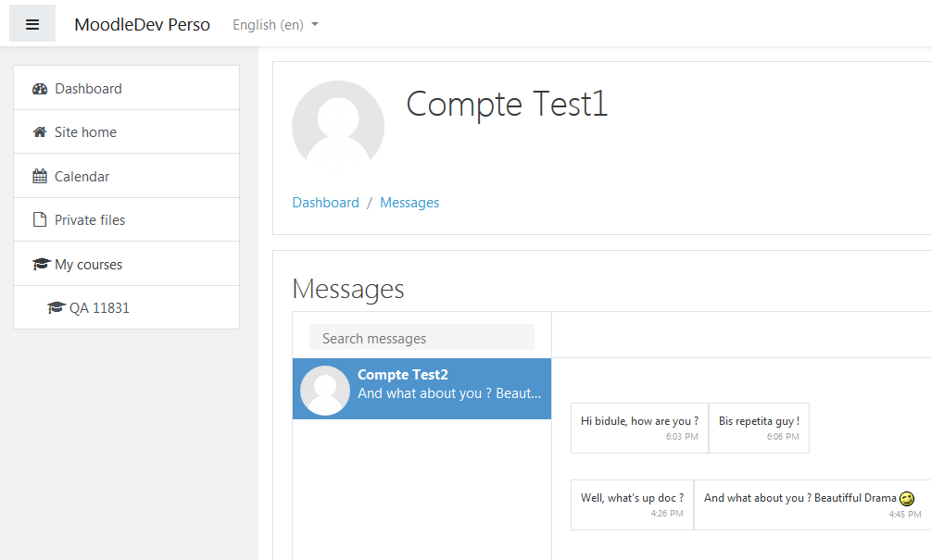This screenshot has width=931, height=560.
Task: Click the Dashboard speedometer icon in the sidebar
Action: point(40,89)
